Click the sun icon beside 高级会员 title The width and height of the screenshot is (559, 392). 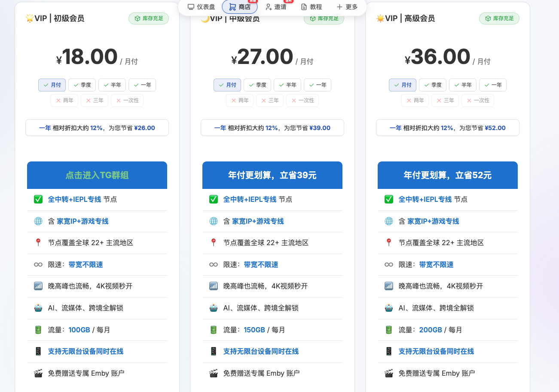(x=380, y=18)
